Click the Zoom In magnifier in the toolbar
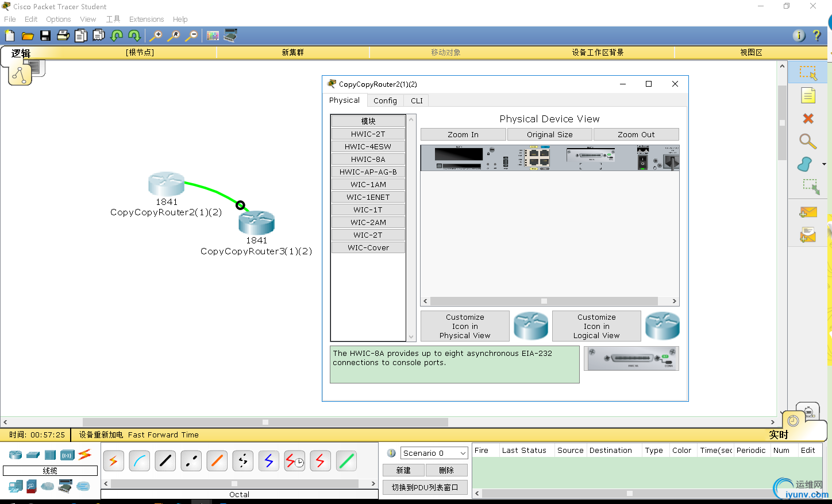 pos(156,36)
